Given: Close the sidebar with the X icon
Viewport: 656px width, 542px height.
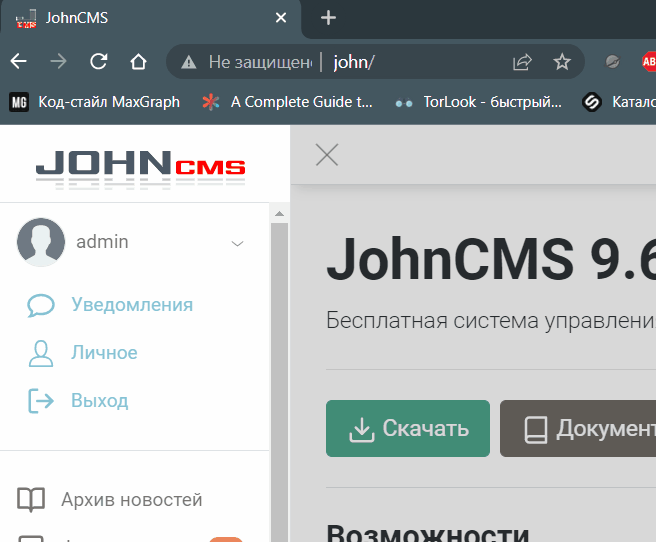Looking at the screenshot, I should [327, 154].
